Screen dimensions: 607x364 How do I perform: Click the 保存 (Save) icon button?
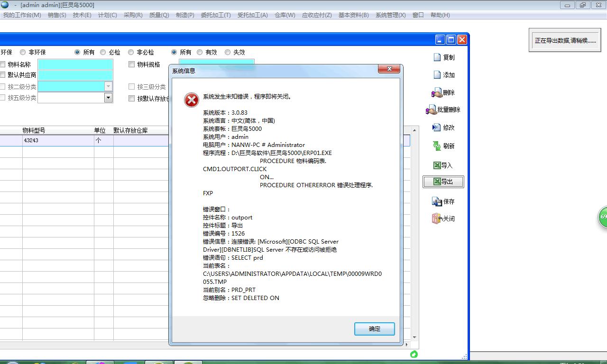pos(437,201)
